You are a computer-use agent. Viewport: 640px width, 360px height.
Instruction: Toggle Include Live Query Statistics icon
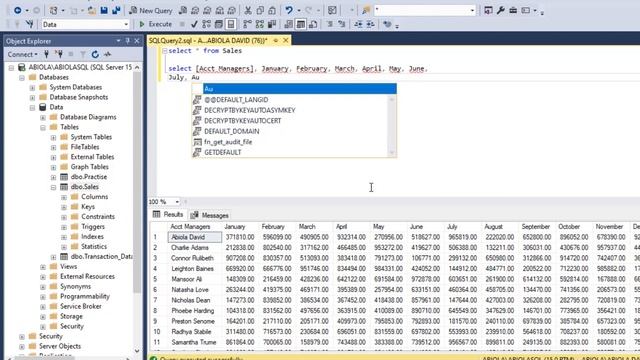(260, 24)
